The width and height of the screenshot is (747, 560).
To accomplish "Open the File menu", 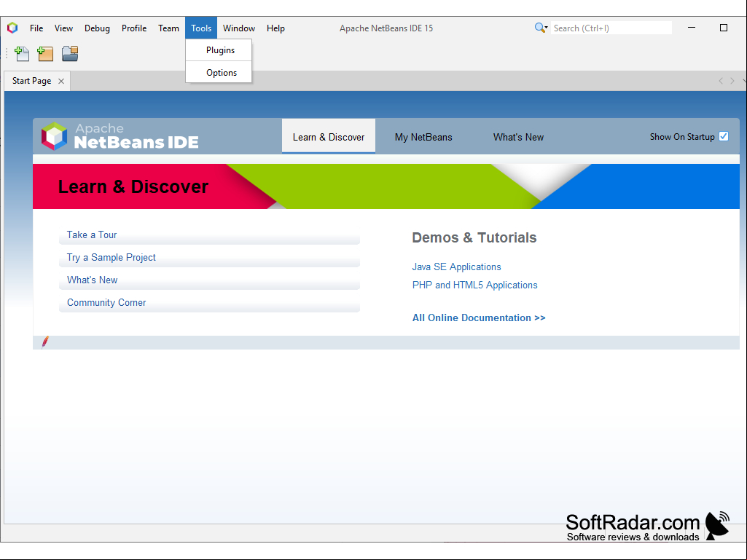I will [36, 28].
